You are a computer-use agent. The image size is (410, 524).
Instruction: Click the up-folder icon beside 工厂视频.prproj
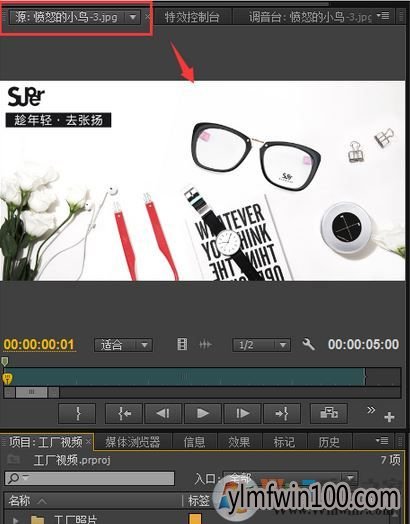[x=13, y=460]
